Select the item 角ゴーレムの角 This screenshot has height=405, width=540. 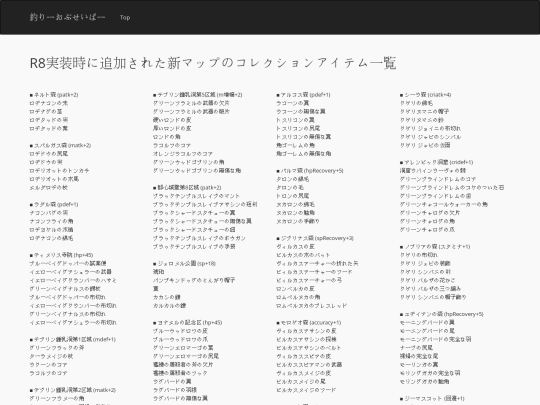pos(295,145)
